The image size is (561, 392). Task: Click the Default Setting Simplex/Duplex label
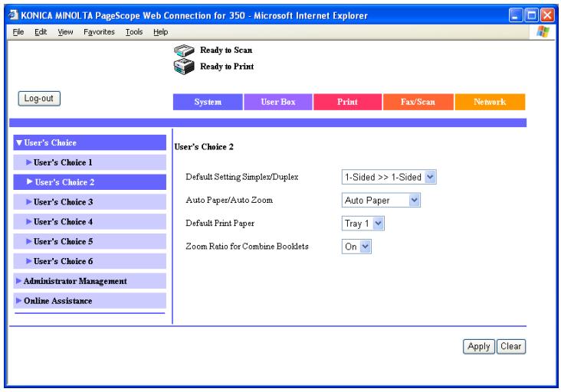242,177
